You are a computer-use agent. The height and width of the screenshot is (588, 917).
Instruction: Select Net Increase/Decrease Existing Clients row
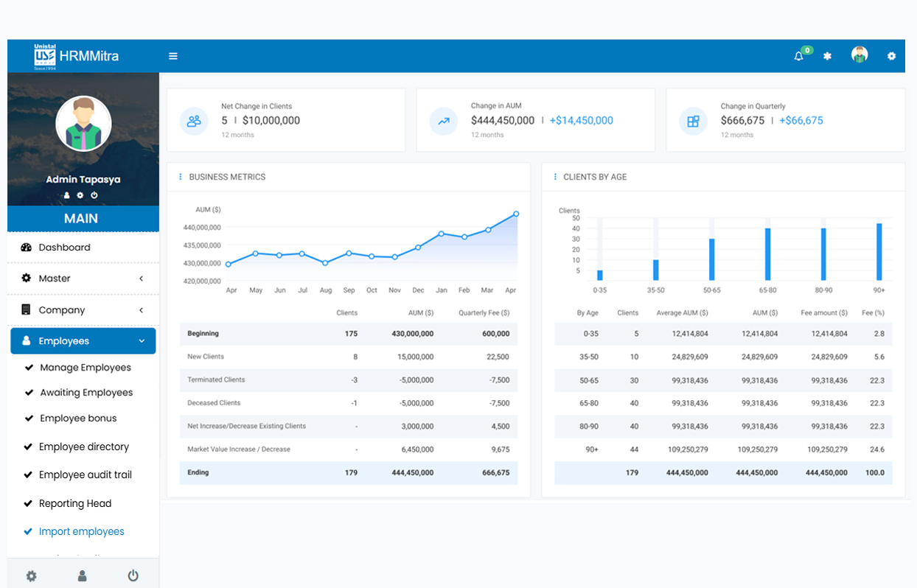(349, 426)
